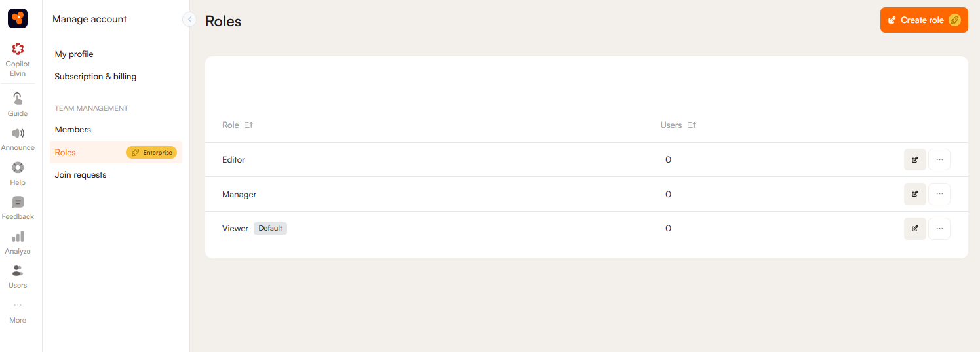This screenshot has height=352, width=980.
Task: Open the Users icon in sidebar
Action: click(x=18, y=271)
